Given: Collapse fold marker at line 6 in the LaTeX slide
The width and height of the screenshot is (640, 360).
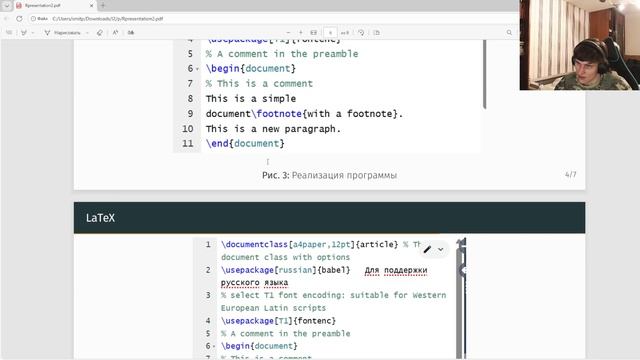Looking at the screenshot, I should (x=214, y=347).
